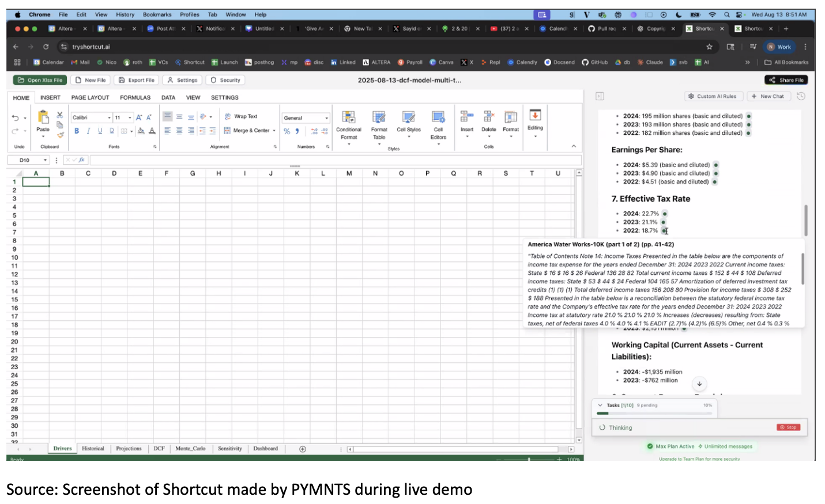825x504 pixels.
Task: Open the Monte_Carlo sheet tab
Action: click(x=190, y=449)
